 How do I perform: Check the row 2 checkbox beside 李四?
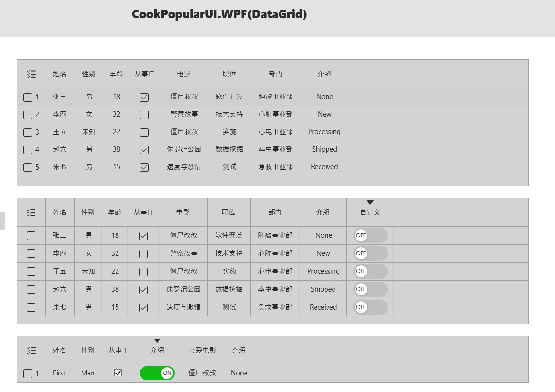(x=28, y=115)
